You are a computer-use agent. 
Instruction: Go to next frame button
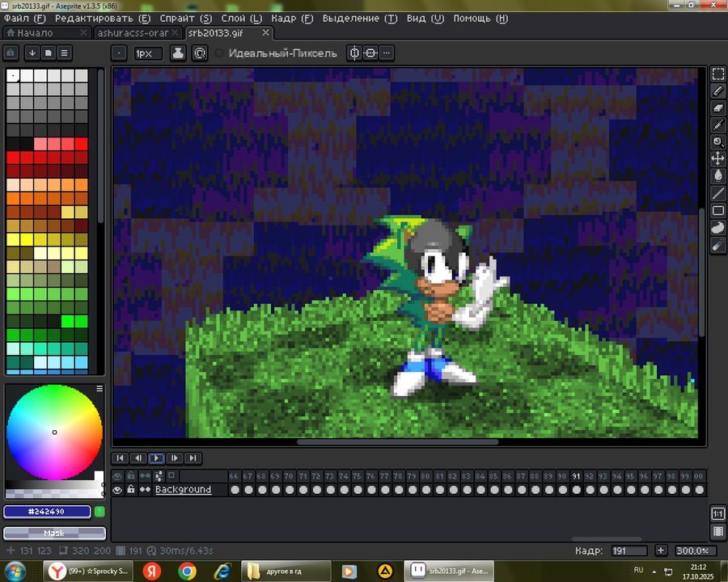click(x=175, y=458)
